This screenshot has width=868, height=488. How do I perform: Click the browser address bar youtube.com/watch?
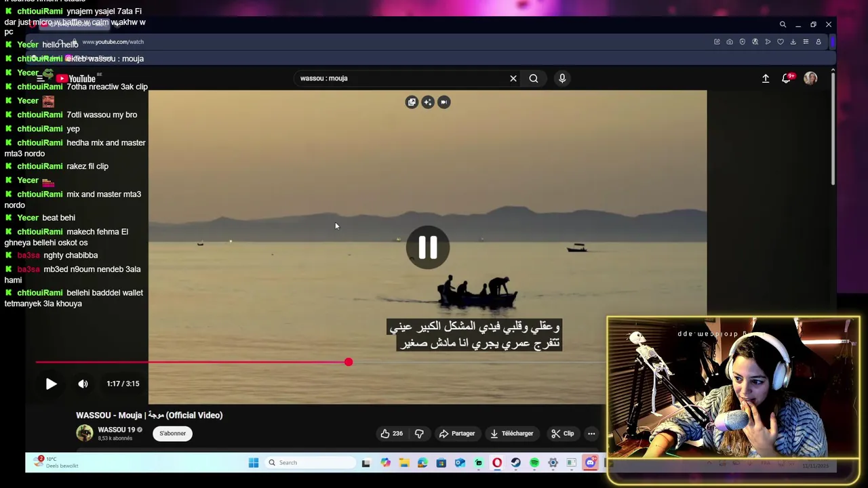(113, 42)
